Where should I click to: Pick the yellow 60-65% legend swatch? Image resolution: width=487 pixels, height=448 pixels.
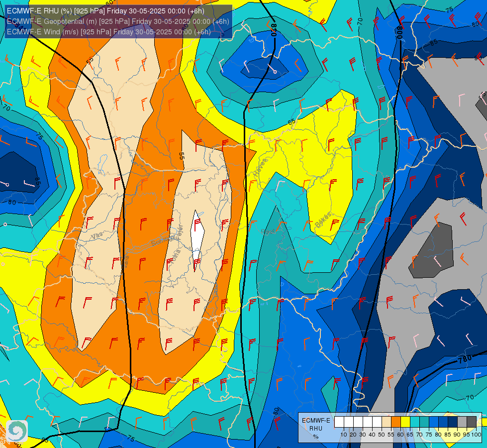tap(405, 422)
